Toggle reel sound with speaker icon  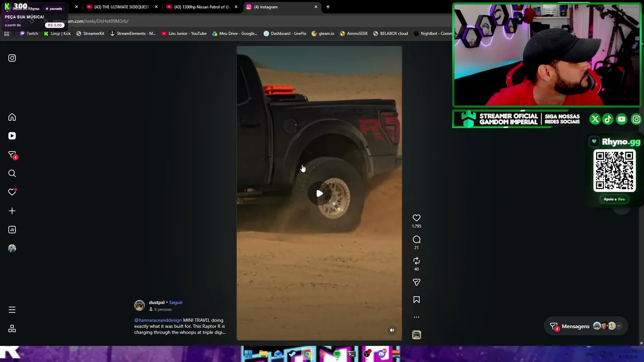[x=392, y=330]
